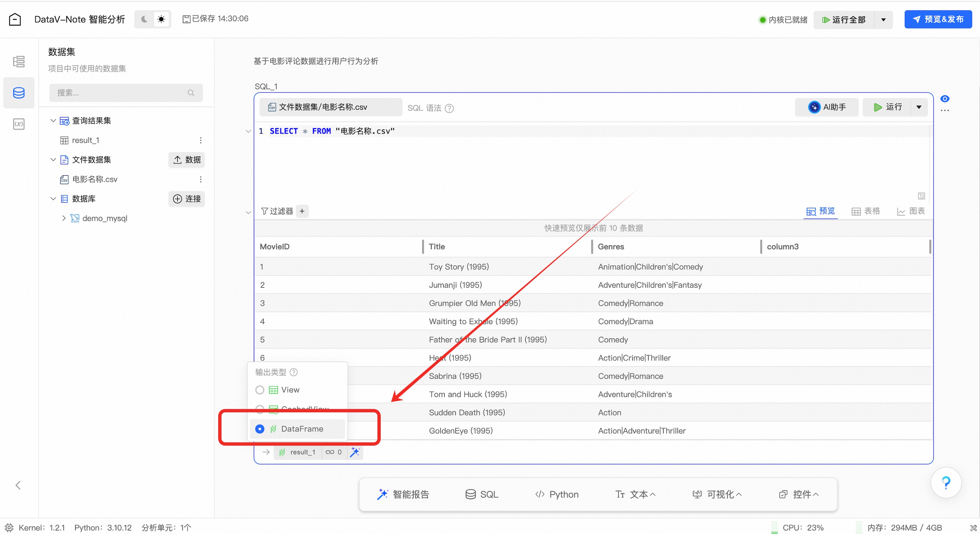Open the Run All dropdown arrow
980x534 pixels.
pos(883,20)
